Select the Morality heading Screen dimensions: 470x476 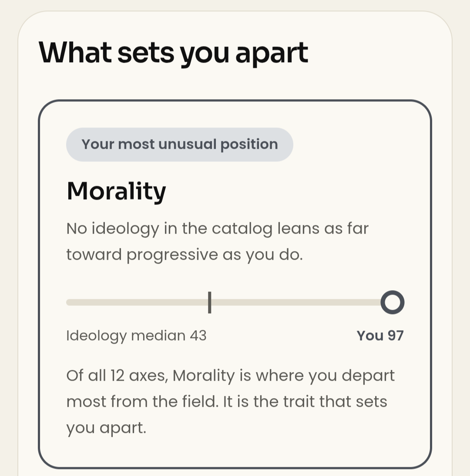pyautogui.click(x=116, y=191)
